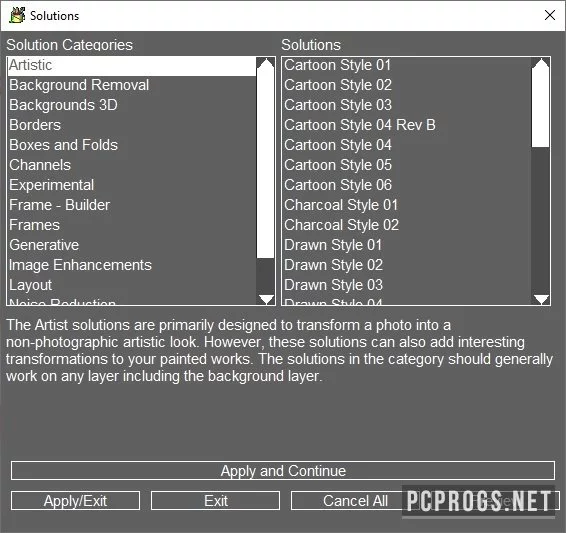Select the Experimental category

click(131, 185)
